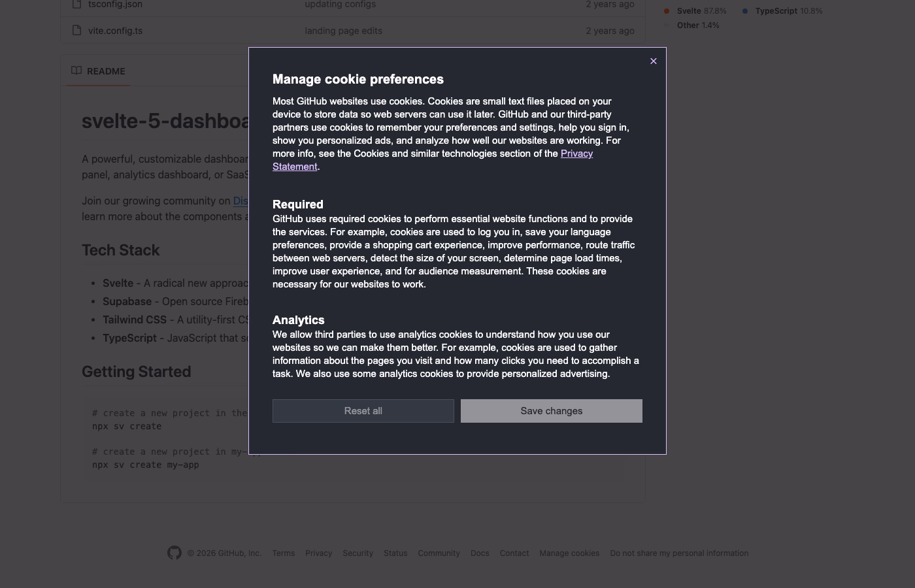Click the Other language color dot
This screenshot has height=588, width=915.
coord(667,25)
